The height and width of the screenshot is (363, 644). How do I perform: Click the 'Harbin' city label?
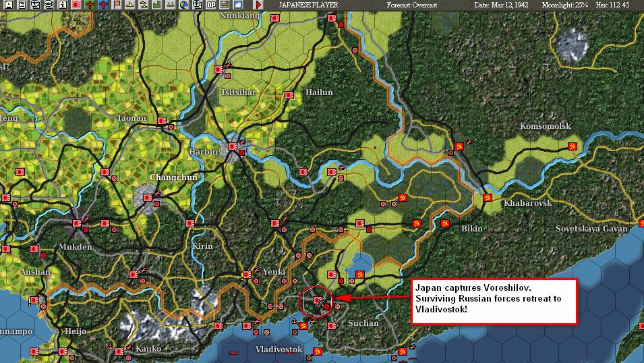(x=203, y=152)
